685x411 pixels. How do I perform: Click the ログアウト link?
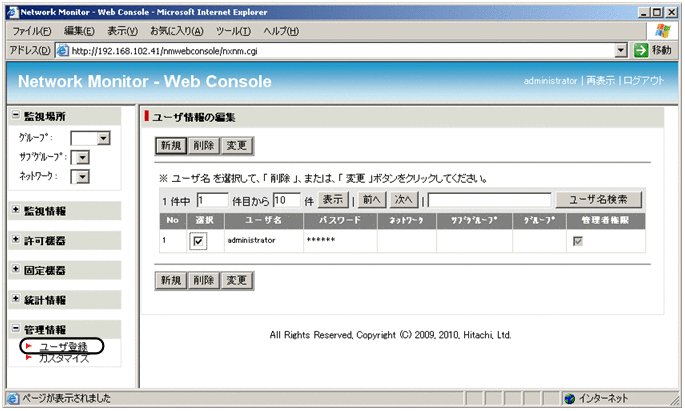point(643,81)
